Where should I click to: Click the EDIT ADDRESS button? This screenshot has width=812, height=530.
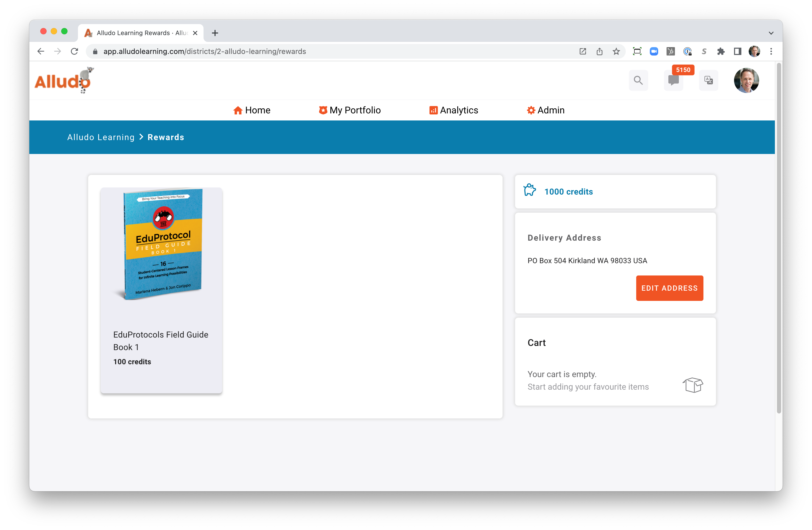click(x=669, y=288)
